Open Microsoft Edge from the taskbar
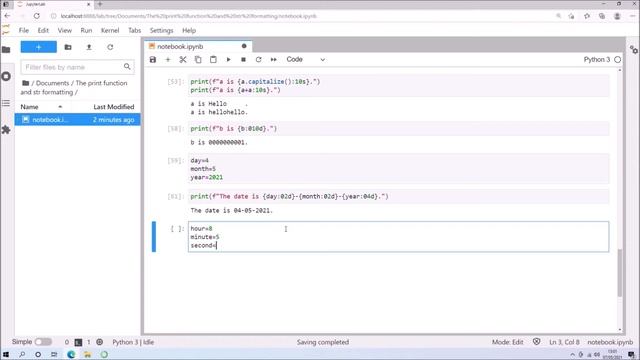 (x=71, y=354)
